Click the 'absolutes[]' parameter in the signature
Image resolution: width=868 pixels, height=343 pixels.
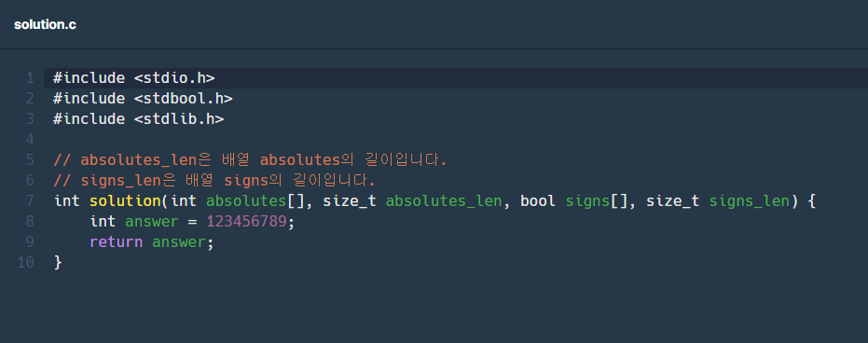point(255,200)
